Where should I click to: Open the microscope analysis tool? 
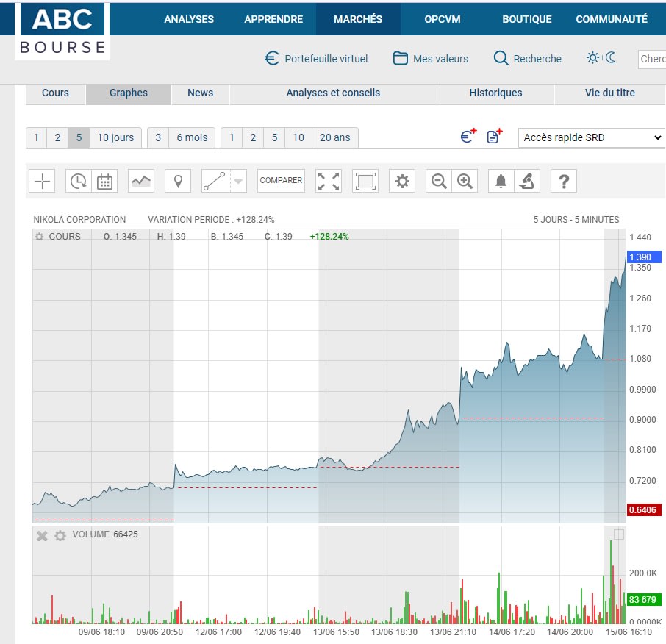coord(526,181)
